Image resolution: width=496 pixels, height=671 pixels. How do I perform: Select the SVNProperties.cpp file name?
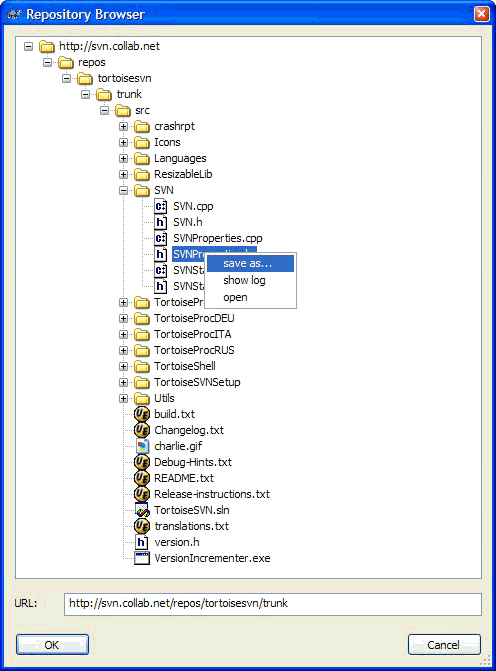[x=217, y=238]
